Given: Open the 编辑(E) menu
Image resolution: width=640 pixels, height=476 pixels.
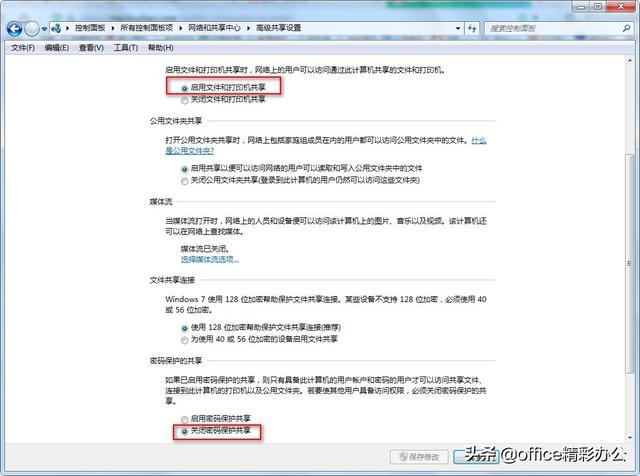Looking at the screenshot, I should pos(57,48).
